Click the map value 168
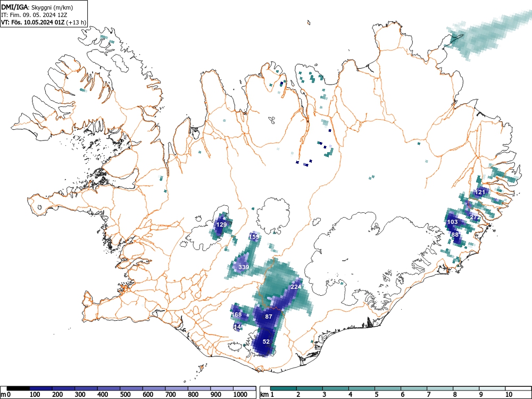The image size is (532, 399). tap(237, 314)
